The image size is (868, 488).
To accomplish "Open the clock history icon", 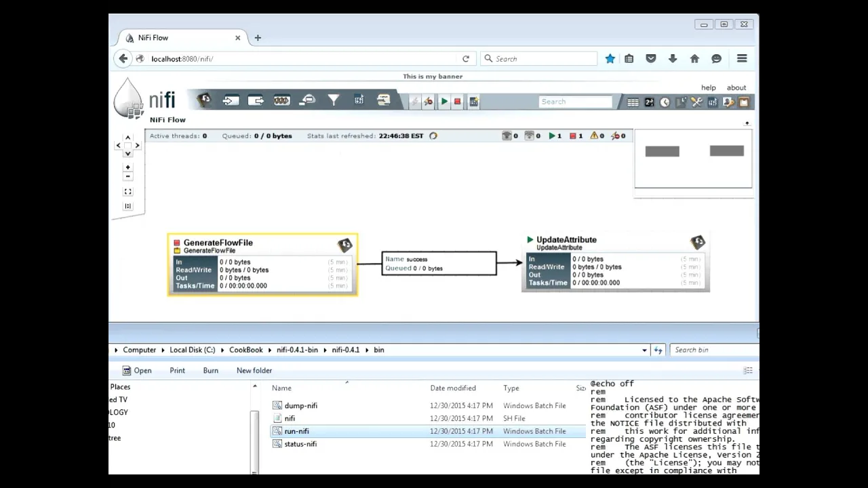I will click(665, 102).
